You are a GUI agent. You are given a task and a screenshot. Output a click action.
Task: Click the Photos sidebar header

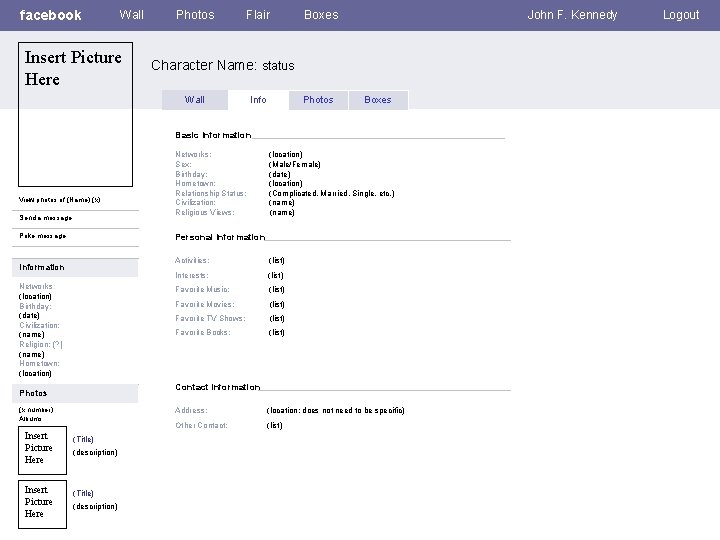click(x=75, y=393)
